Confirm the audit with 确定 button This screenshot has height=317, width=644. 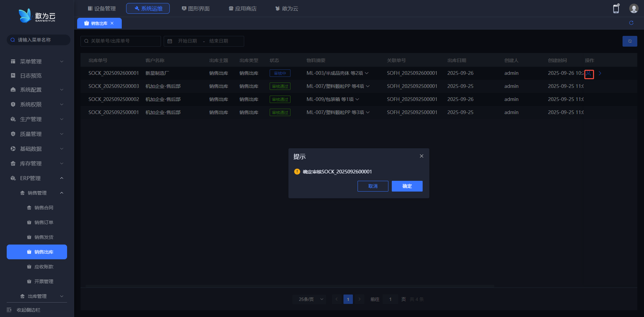pyautogui.click(x=407, y=186)
